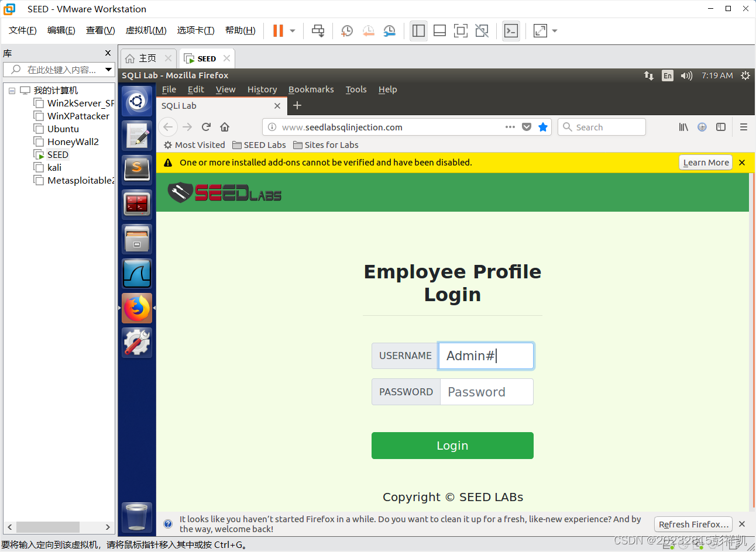
Task: Select Win2kServer_SP VM in library
Action: (x=74, y=103)
